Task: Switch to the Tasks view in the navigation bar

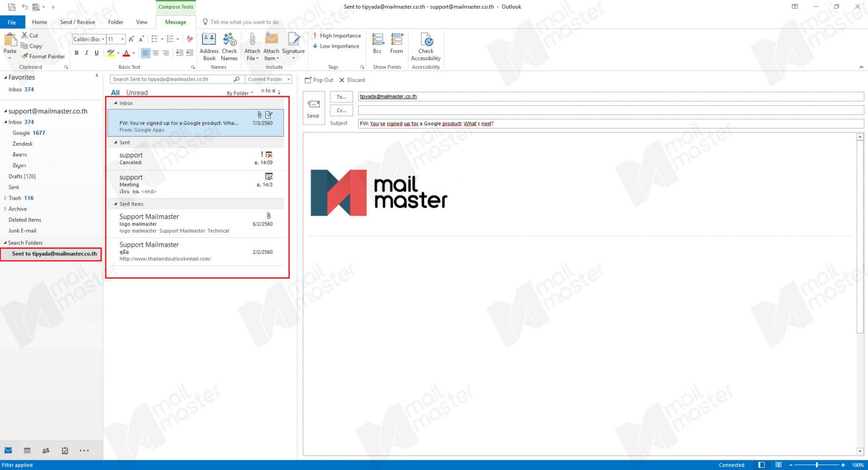Action: click(65, 450)
